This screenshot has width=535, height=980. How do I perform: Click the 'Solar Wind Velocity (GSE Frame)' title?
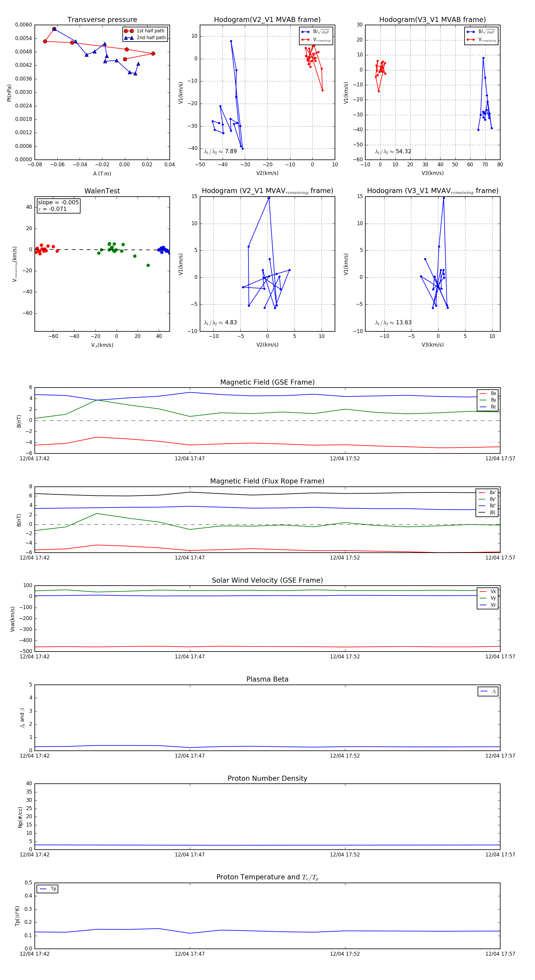(x=267, y=580)
